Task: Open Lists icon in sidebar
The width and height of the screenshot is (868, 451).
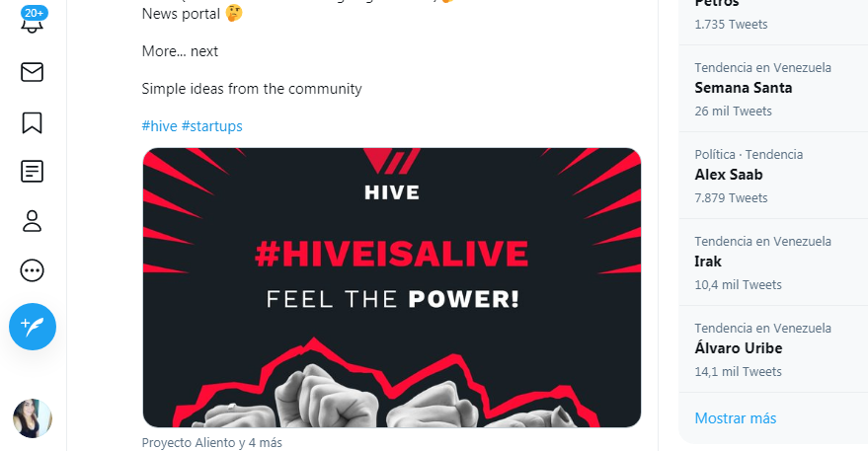Action: 33,172
